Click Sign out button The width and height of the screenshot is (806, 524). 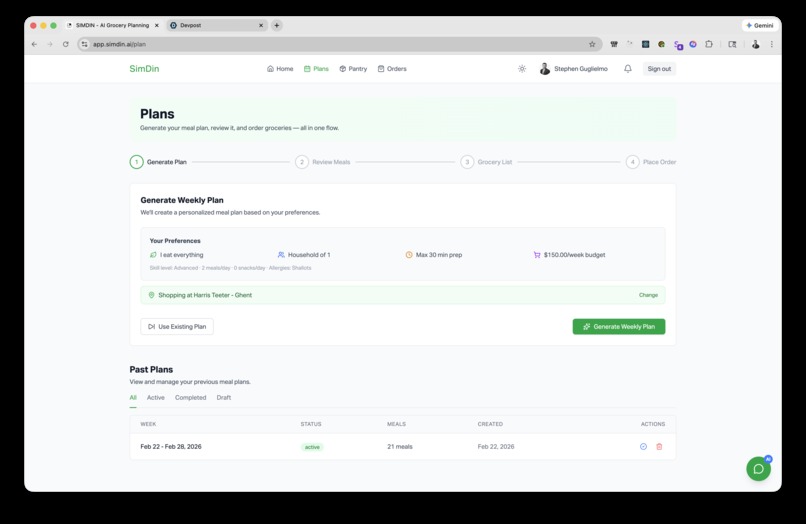pos(659,68)
